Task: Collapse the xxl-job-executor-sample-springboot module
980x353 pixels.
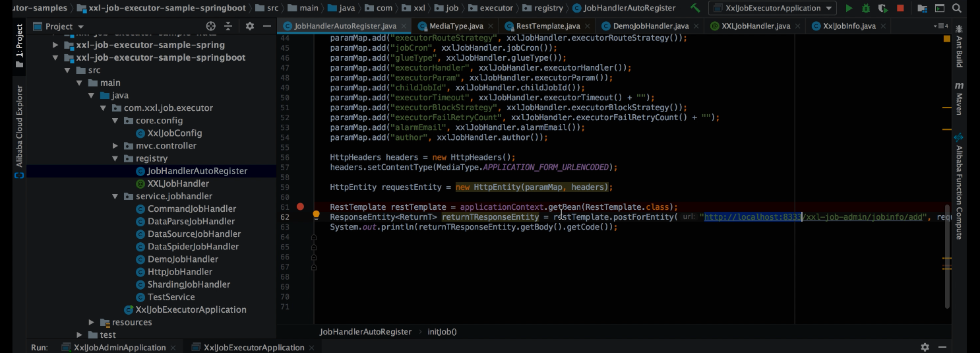Action: pyautogui.click(x=57, y=58)
